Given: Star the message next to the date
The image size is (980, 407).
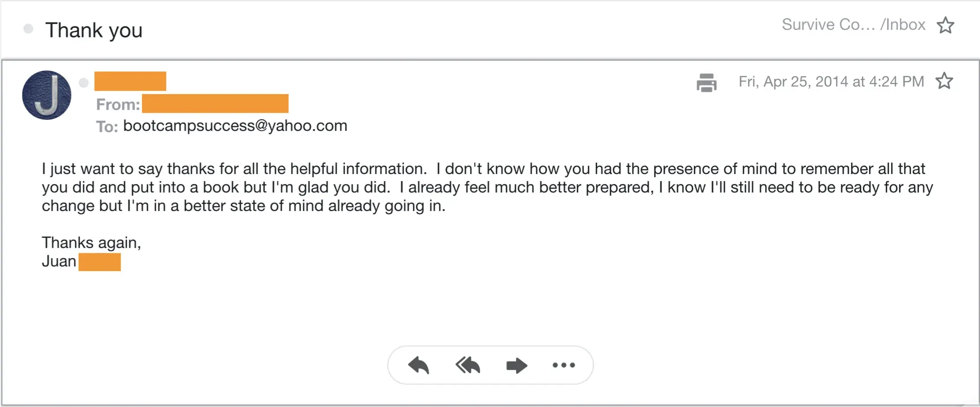Looking at the screenshot, I should tap(944, 81).
